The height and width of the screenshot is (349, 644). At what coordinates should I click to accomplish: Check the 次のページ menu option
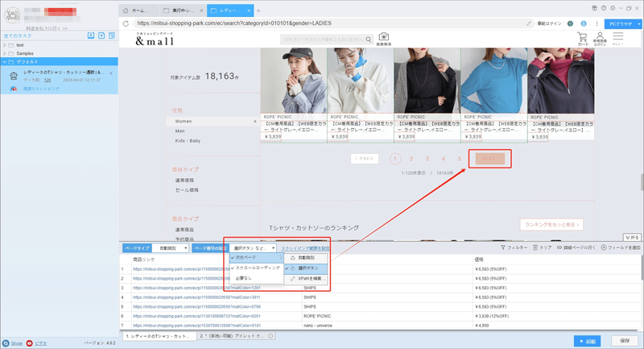tap(256, 257)
